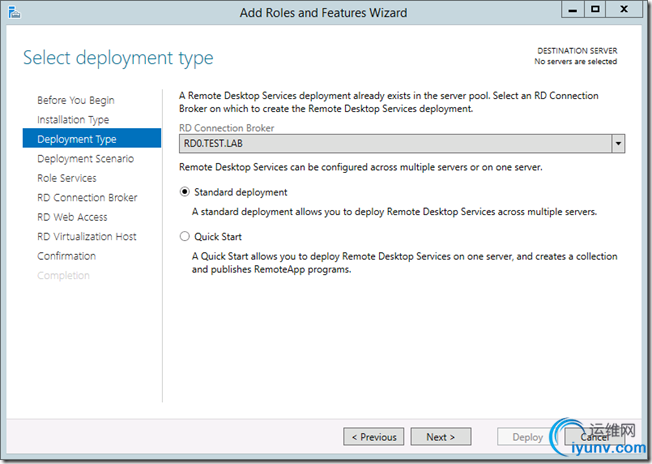Select the Standard deployment radio button
Image resolution: width=652 pixels, height=464 pixels.
183,192
